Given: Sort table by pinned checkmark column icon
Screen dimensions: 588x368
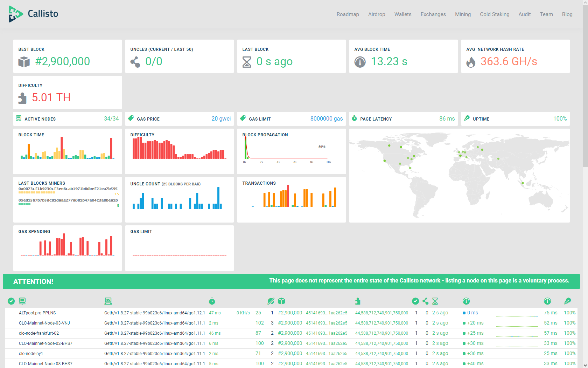Looking at the screenshot, I should click(x=11, y=301).
